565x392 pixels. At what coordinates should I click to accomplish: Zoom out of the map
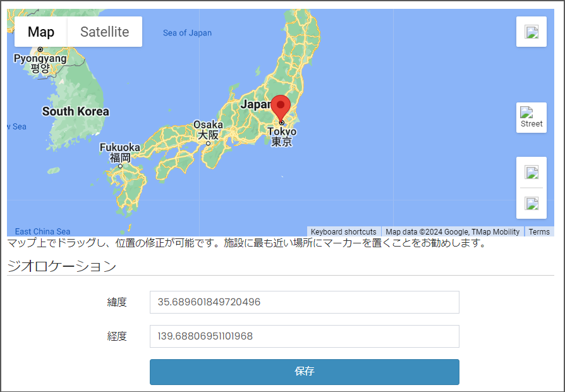(531, 203)
